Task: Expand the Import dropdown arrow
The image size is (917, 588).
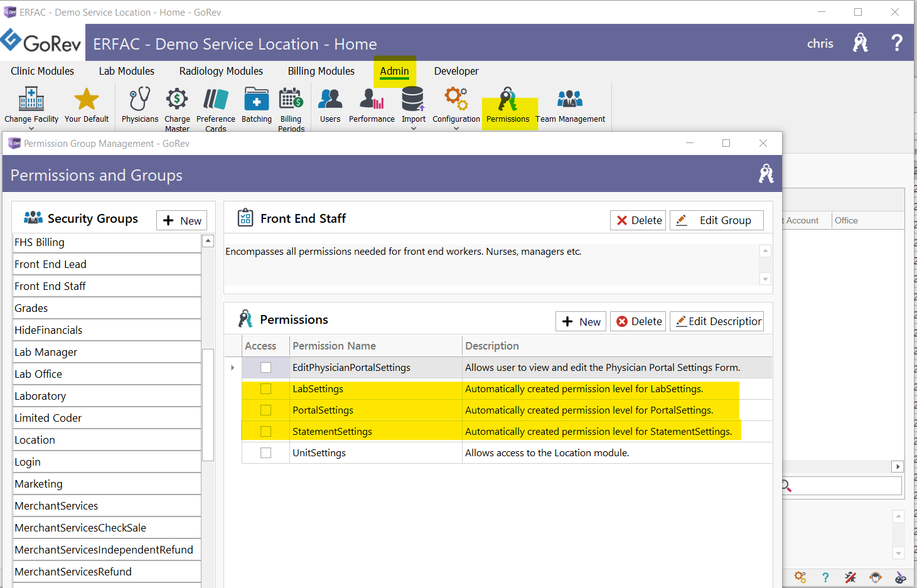Action: pos(413,129)
